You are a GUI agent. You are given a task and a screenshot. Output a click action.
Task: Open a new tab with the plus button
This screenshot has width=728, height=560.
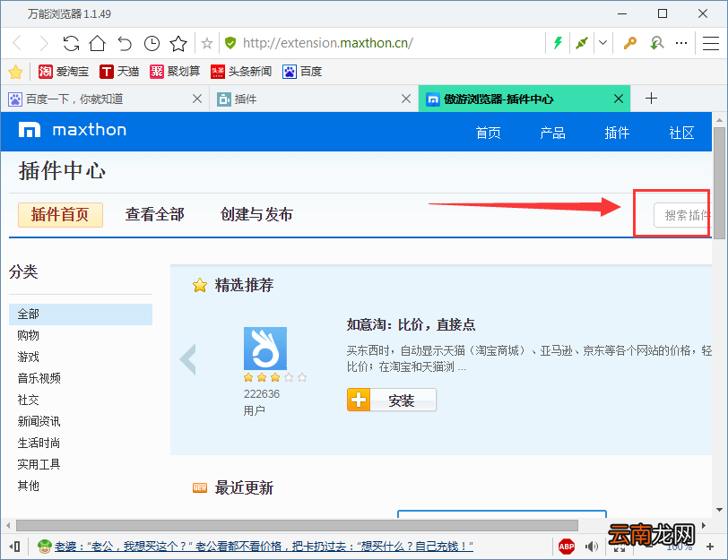point(652,99)
